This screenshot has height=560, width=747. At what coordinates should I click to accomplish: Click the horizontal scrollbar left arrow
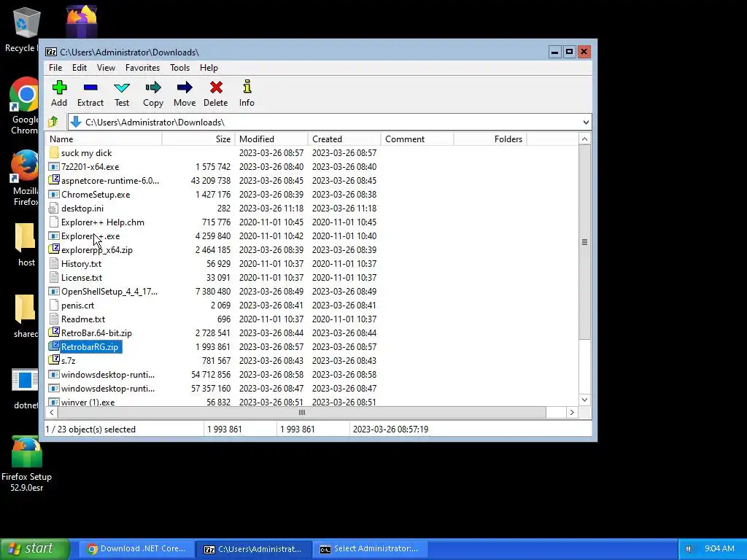52,413
